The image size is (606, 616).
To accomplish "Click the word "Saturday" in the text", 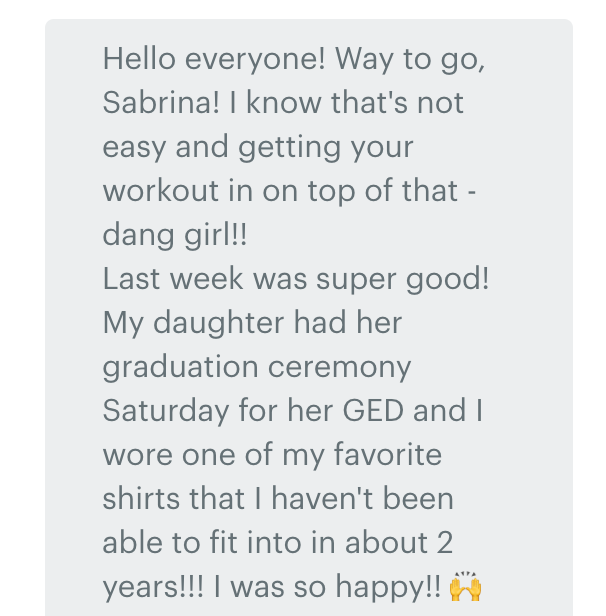I will point(166,411).
